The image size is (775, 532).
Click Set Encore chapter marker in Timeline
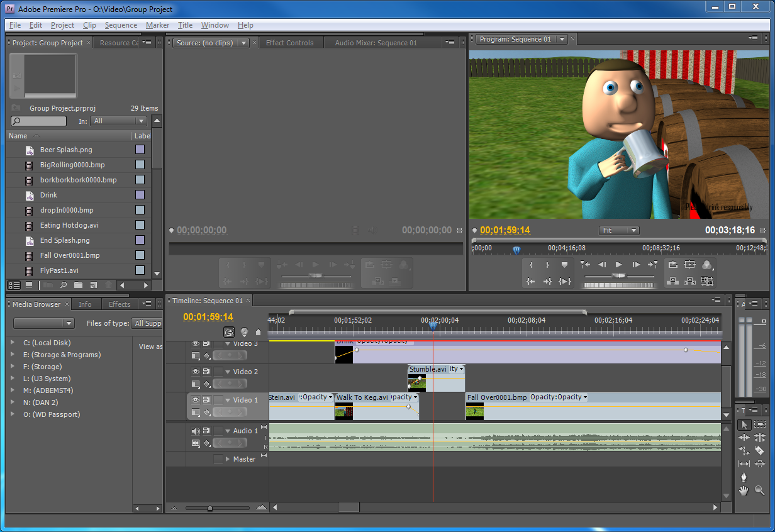[244, 333]
